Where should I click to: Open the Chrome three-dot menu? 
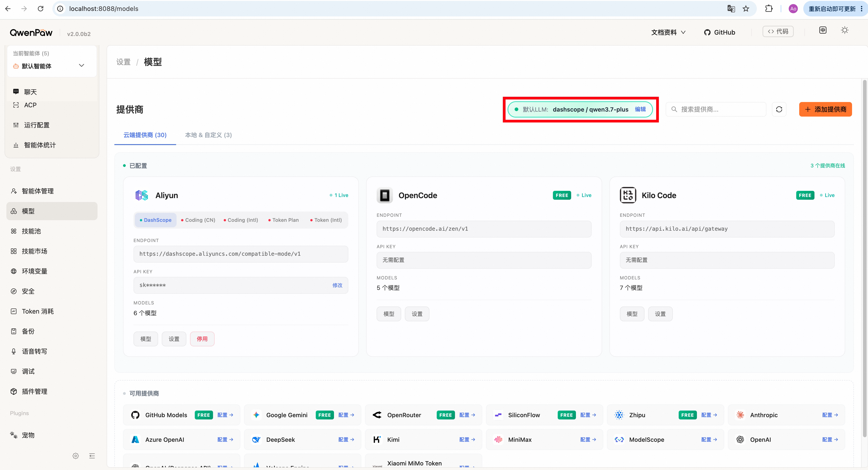point(862,9)
